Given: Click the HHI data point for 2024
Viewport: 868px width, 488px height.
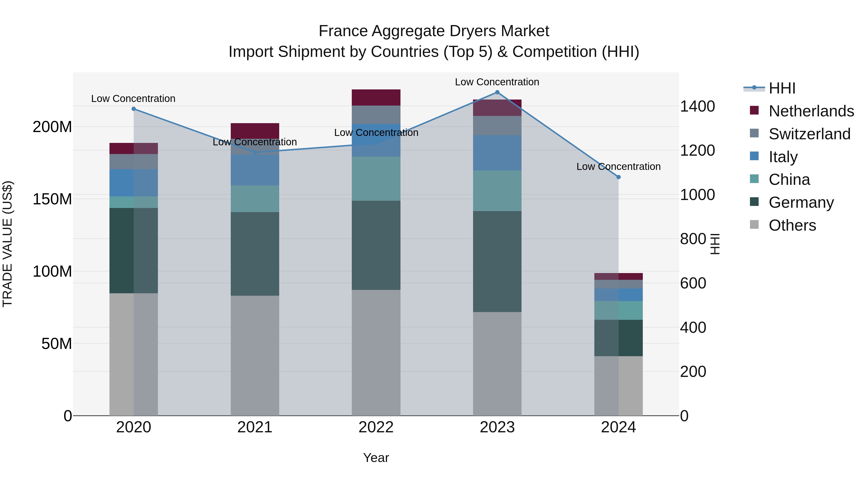Looking at the screenshot, I should click(619, 177).
